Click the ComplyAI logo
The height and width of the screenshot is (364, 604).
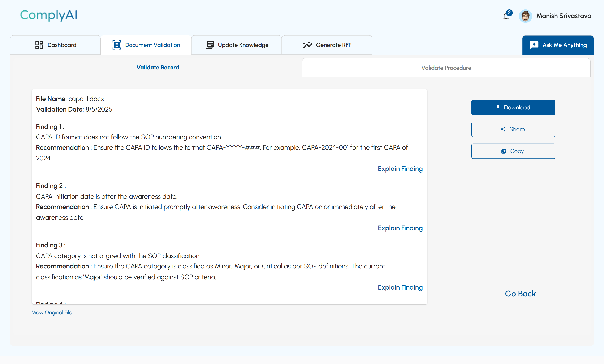click(49, 16)
